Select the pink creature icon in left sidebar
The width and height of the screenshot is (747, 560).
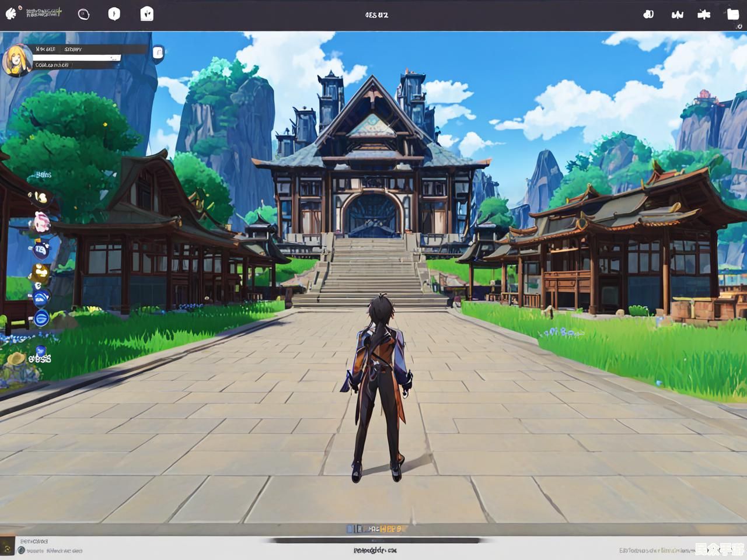[x=41, y=222]
